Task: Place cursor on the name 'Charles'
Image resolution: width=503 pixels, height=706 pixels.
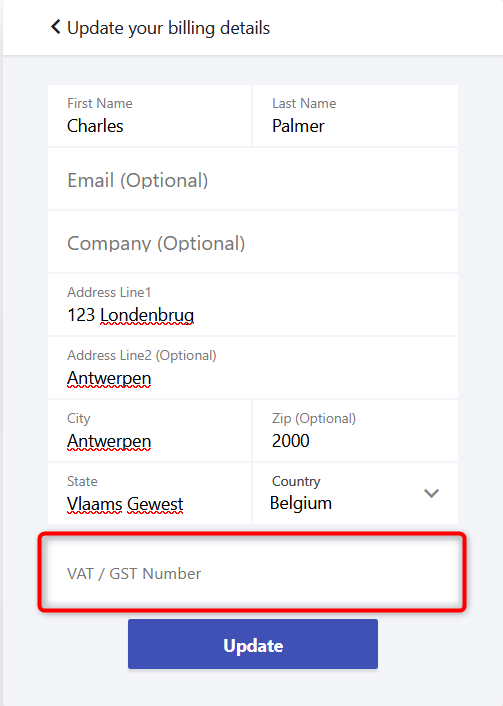Action: 95,126
